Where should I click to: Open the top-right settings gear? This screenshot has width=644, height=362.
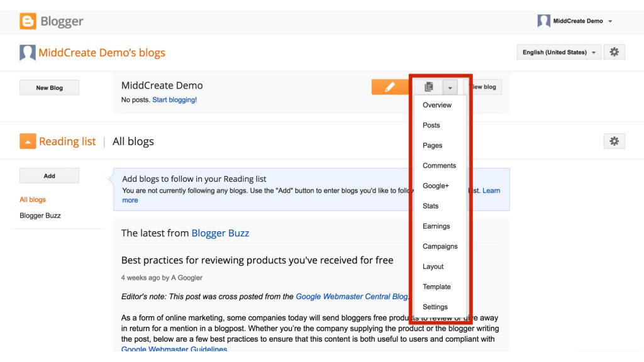(614, 52)
